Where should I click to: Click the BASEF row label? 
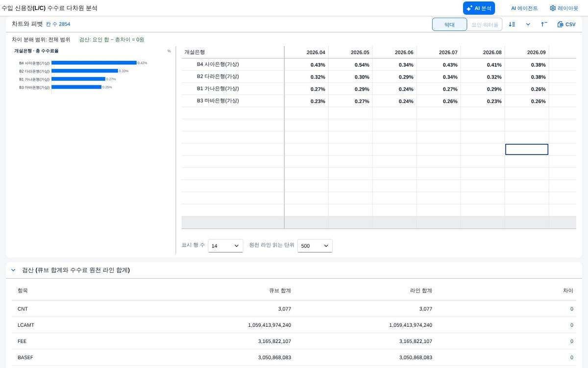(x=25, y=357)
